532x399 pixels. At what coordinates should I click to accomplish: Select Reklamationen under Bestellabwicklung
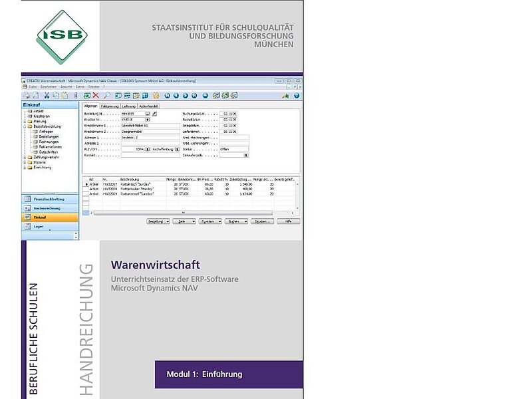tap(51, 147)
